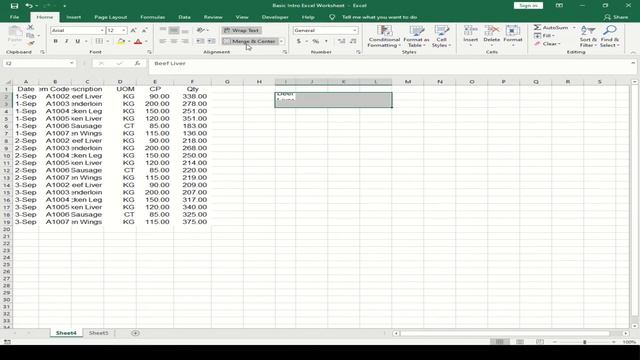Open the Name Box dropdown
The width and height of the screenshot is (640, 360).
[71, 63]
